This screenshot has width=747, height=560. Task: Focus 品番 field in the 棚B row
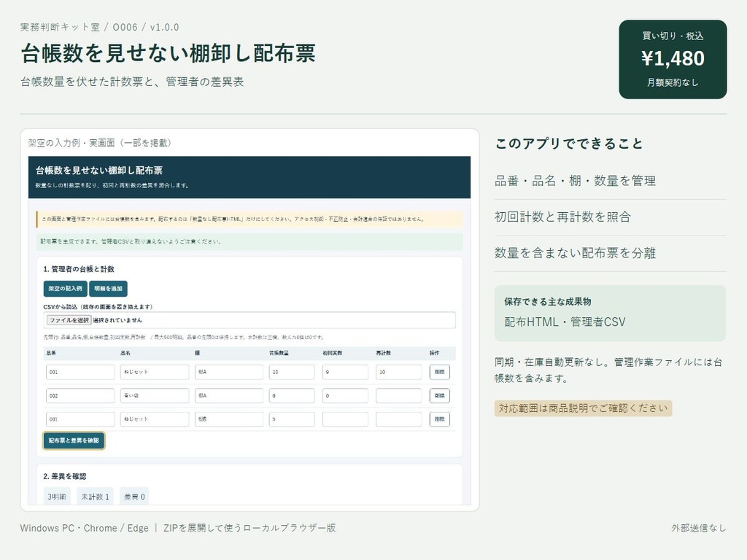coord(80,419)
